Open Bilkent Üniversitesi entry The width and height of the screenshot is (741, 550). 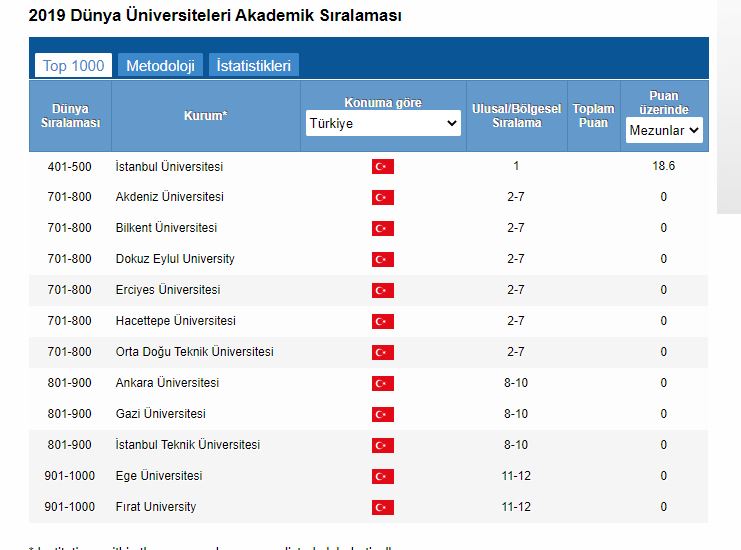(166, 228)
